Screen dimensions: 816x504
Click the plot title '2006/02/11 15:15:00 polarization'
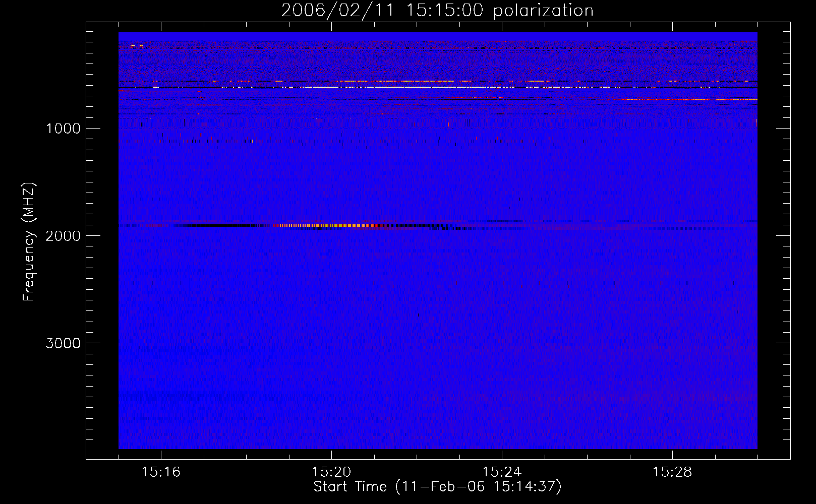(437, 10)
